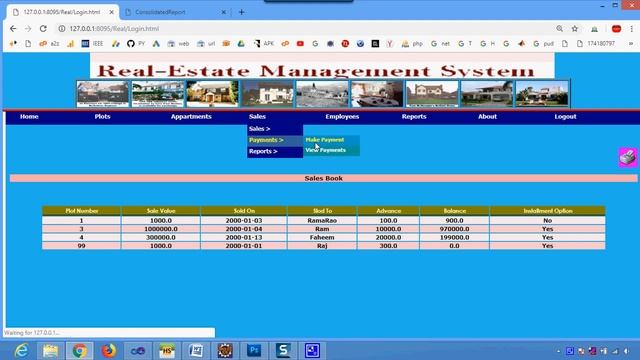Expand the 'Reports >' submenu entry
This screenshot has height=360, width=640.
275,151
